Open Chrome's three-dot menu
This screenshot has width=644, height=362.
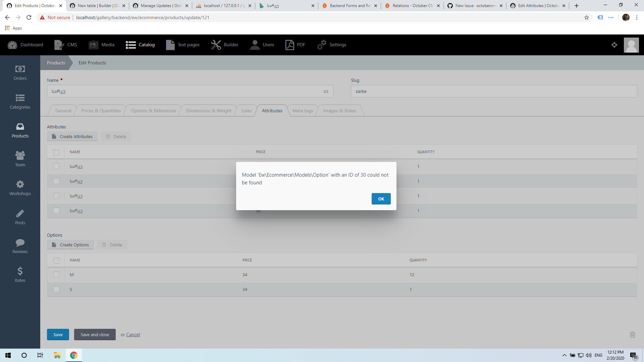pyautogui.click(x=637, y=17)
